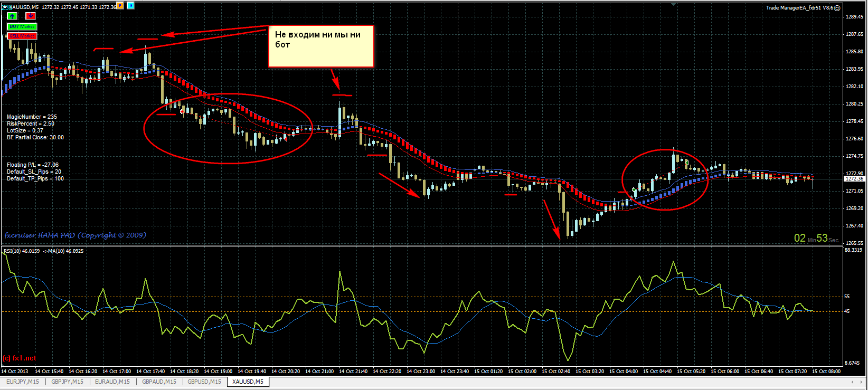
Task: Click the chart shift triangle marker
Action: pos(673,4)
